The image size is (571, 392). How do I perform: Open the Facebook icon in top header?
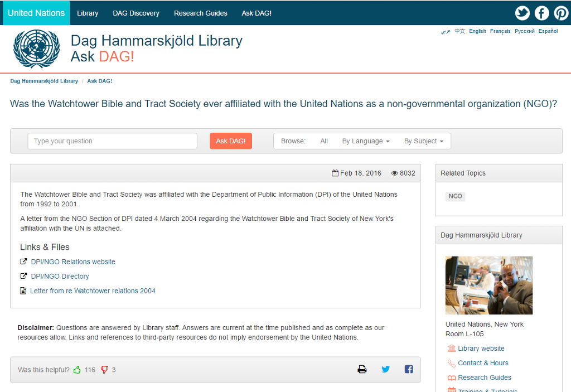(541, 13)
